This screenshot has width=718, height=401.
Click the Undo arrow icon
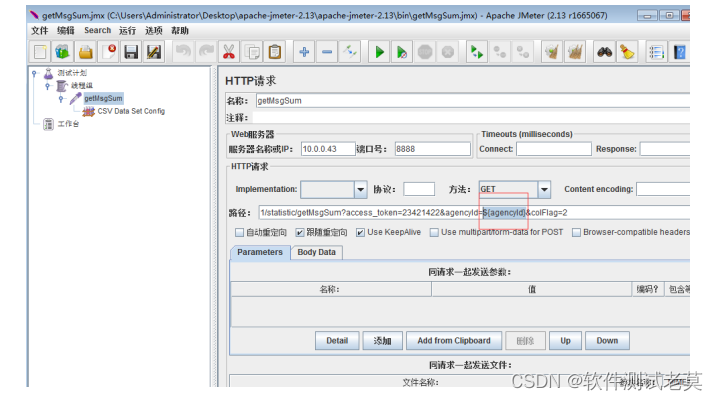point(183,52)
